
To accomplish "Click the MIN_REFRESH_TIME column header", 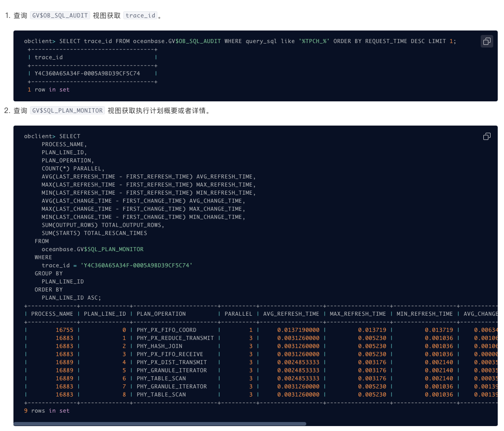I will click(x=425, y=314).
